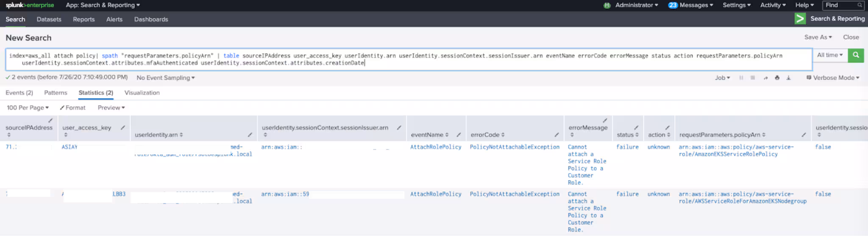868x236 pixels.
Task: Click the Share job arrow icon
Action: (x=765, y=78)
